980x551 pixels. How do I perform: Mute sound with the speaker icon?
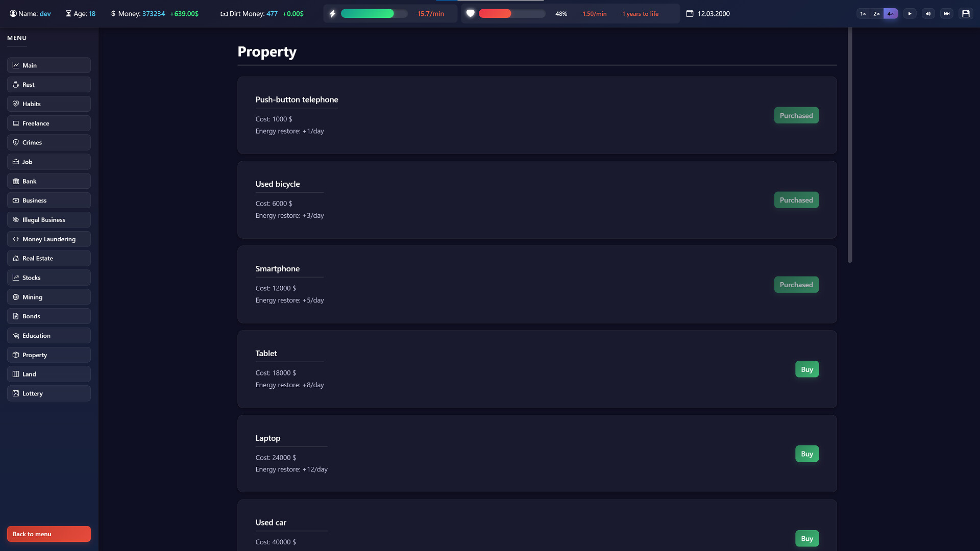click(x=928, y=14)
